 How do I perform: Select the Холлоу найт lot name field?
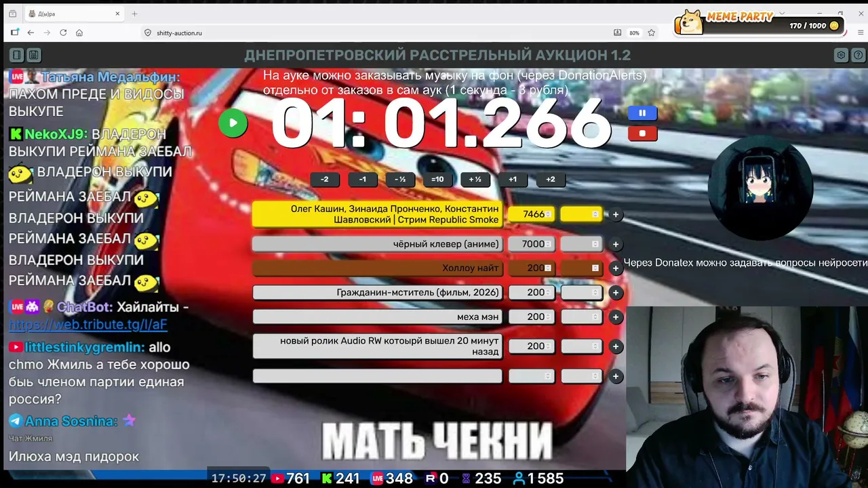coord(377,268)
